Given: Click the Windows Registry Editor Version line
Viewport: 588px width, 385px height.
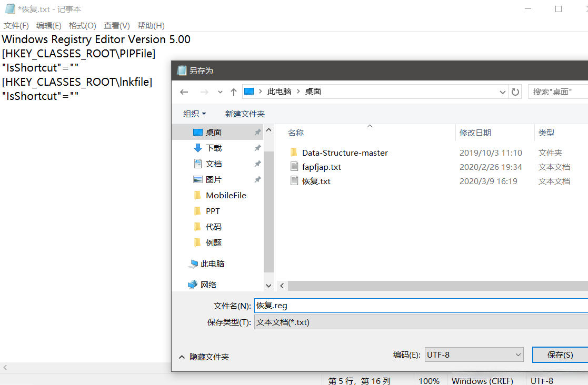Looking at the screenshot, I should pyautogui.click(x=96, y=39).
